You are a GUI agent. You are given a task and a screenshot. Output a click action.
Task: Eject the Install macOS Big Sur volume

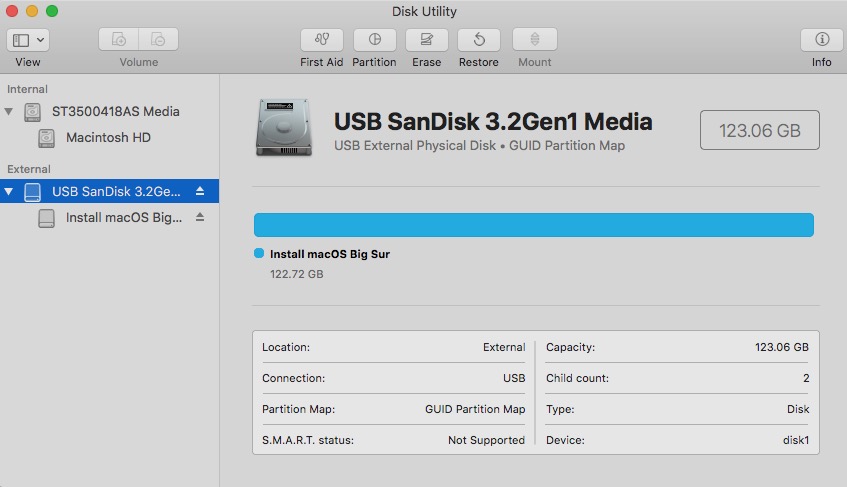pyautogui.click(x=200, y=217)
